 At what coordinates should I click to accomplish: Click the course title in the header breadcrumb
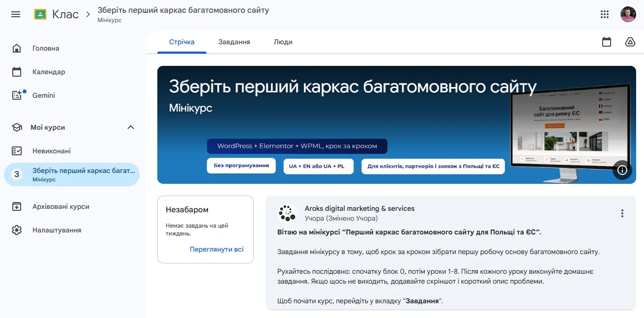click(183, 10)
